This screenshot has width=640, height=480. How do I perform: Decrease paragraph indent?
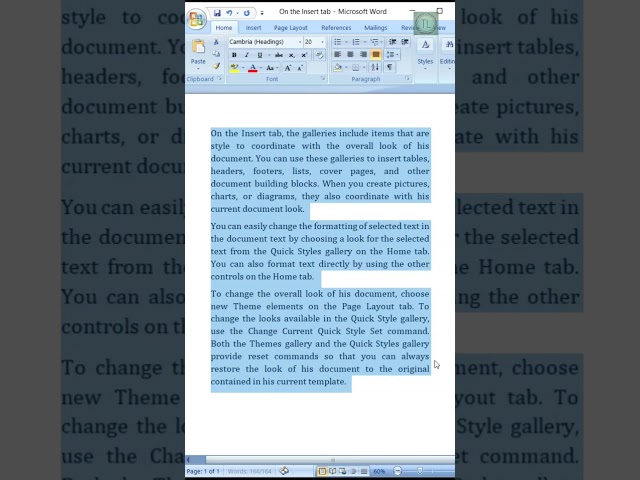pyautogui.click(x=393, y=42)
